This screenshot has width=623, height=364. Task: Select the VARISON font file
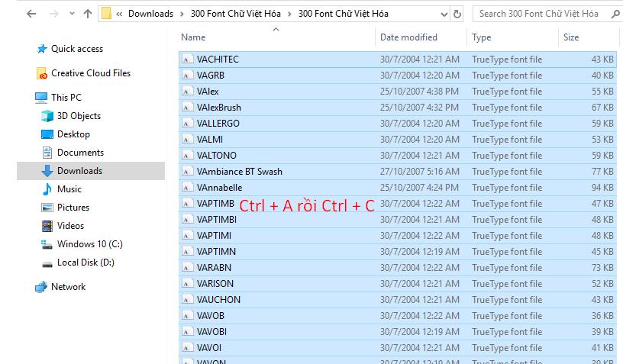tap(397, 283)
